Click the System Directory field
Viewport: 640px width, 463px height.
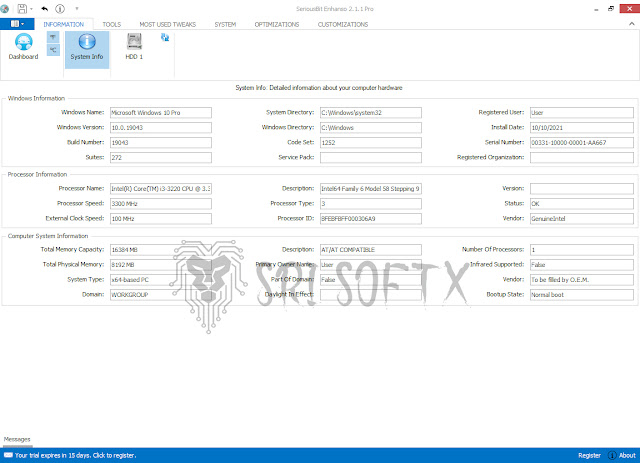371,113
